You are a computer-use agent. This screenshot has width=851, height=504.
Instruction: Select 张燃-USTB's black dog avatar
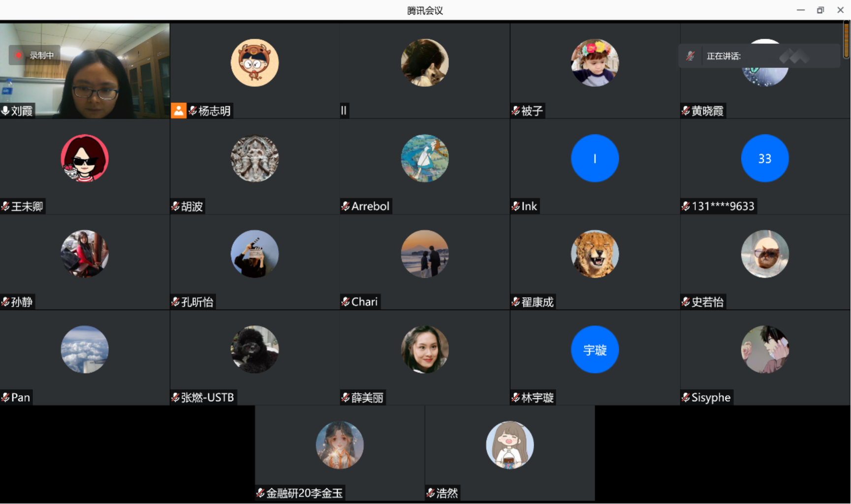255,349
